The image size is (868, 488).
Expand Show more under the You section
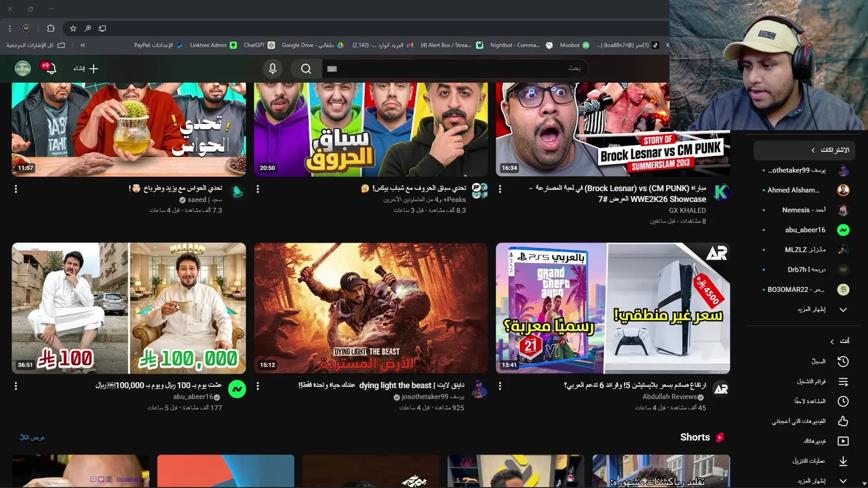823,481
